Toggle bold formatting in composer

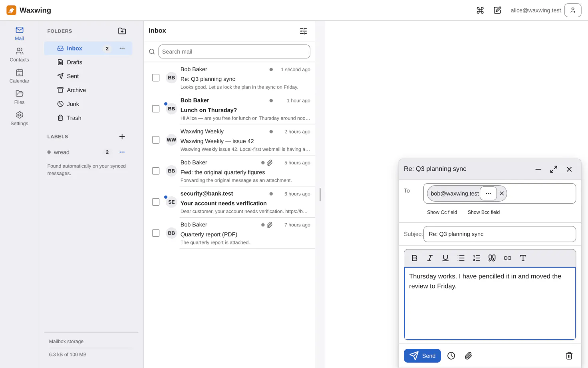pos(414,258)
